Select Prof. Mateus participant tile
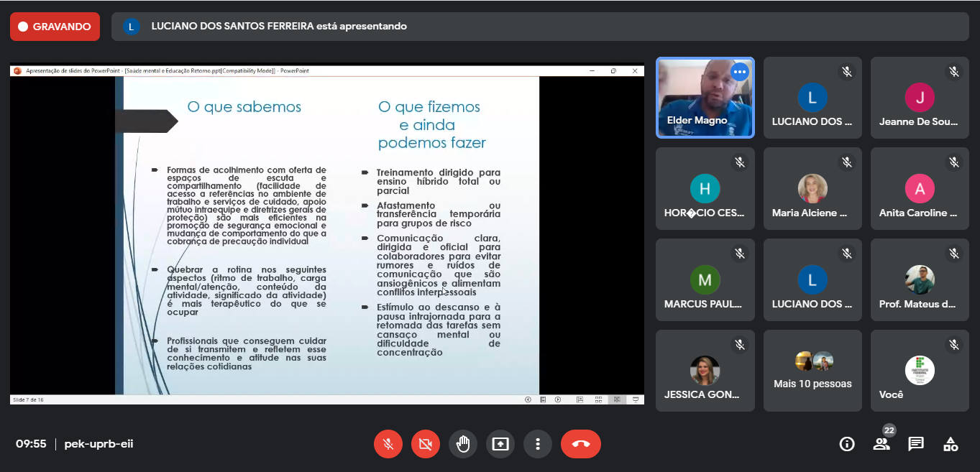The width and height of the screenshot is (980, 472). click(919, 280)
